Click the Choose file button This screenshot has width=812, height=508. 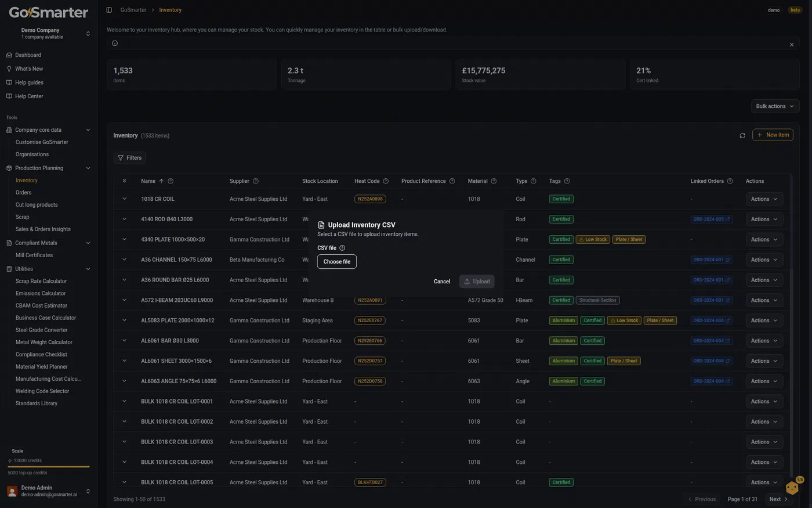(x=337, y=262)
